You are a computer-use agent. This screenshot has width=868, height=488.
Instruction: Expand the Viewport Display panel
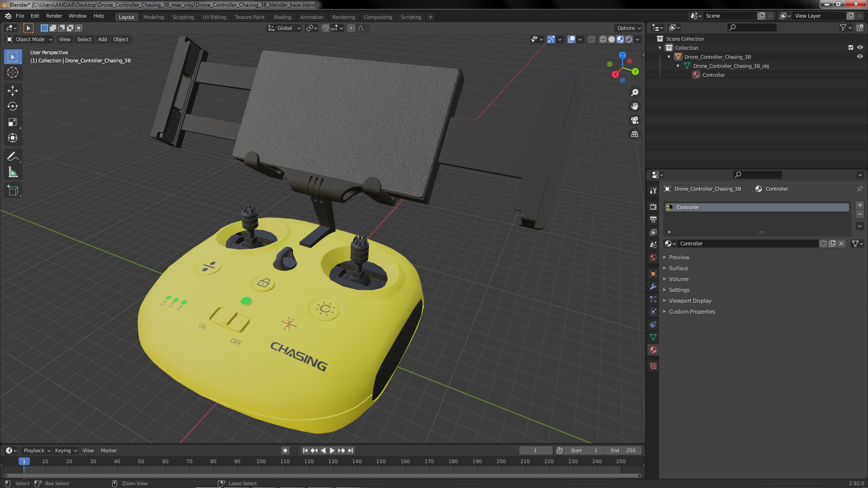click(x=690, y=301)
